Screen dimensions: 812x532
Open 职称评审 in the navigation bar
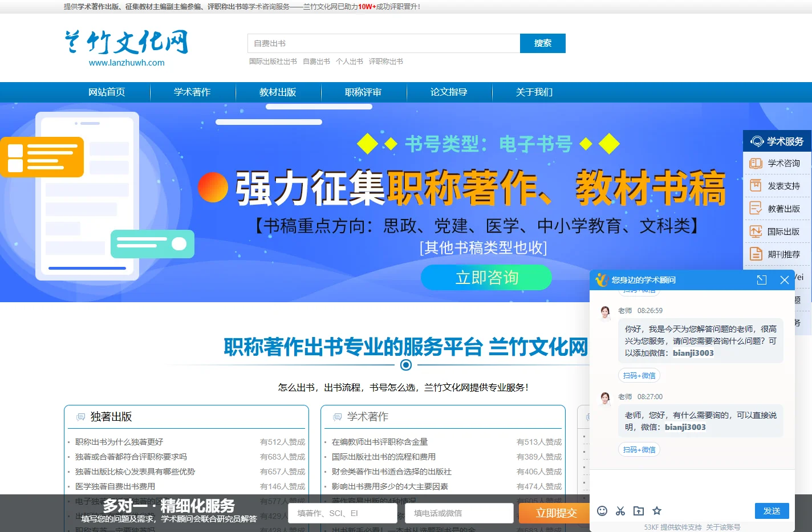[363, 92]
